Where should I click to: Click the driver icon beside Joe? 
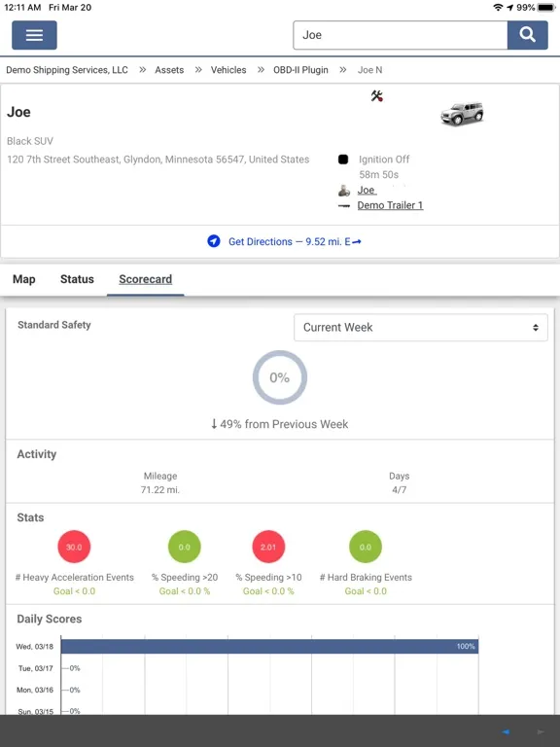point(344,191)
